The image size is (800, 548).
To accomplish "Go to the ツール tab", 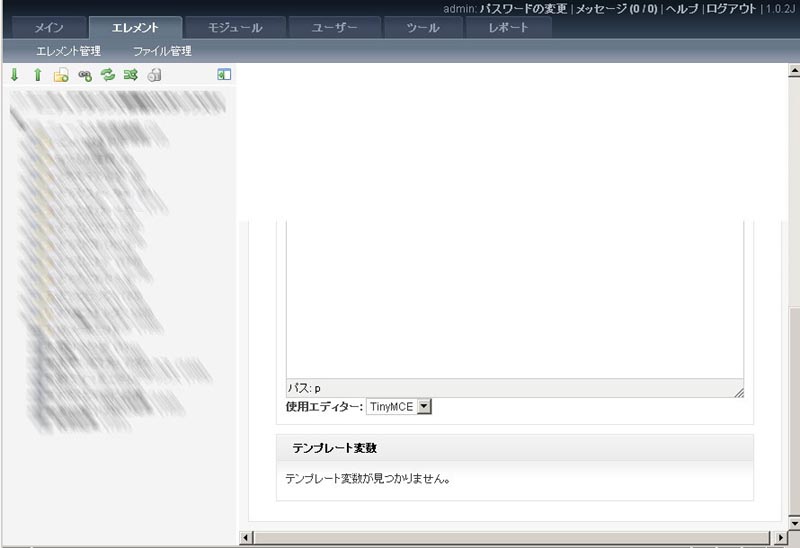I will (422, 28).
